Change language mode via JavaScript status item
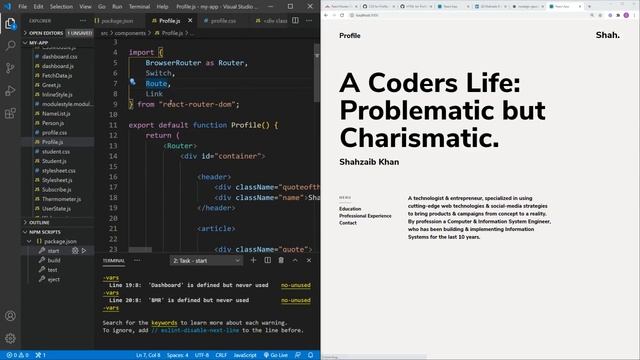This screenshot has width=640, height=360. coord(245,355)
